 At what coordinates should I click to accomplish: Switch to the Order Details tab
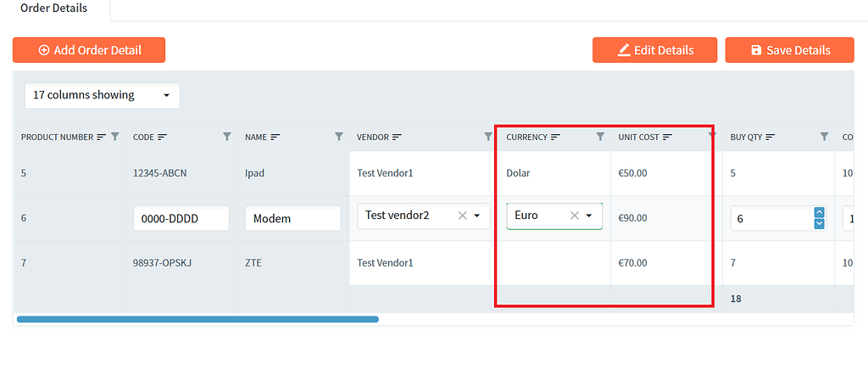(53, 8)
